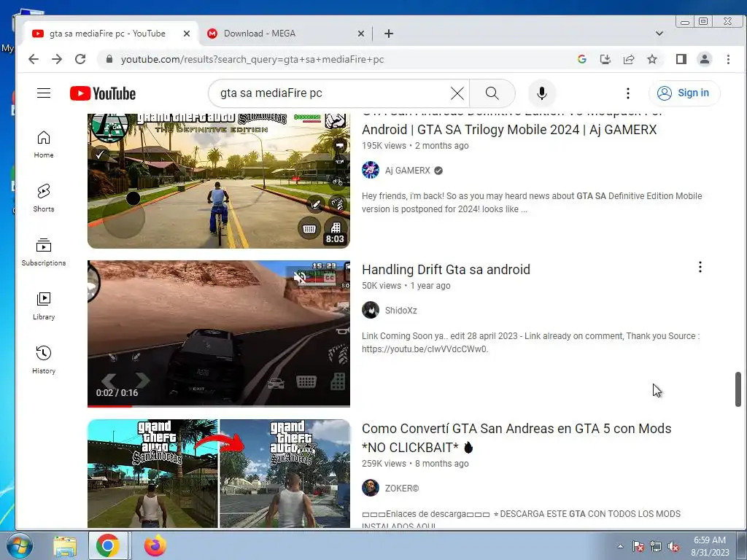Click the Aj GAMERX channel avatar
Viewport: 747px width, 560px height.
tap(370, 170)
